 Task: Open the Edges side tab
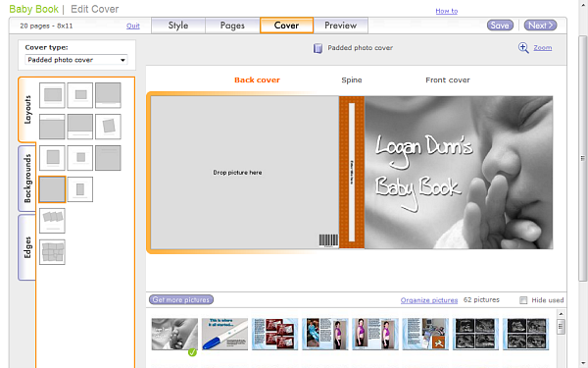point(27,247)
